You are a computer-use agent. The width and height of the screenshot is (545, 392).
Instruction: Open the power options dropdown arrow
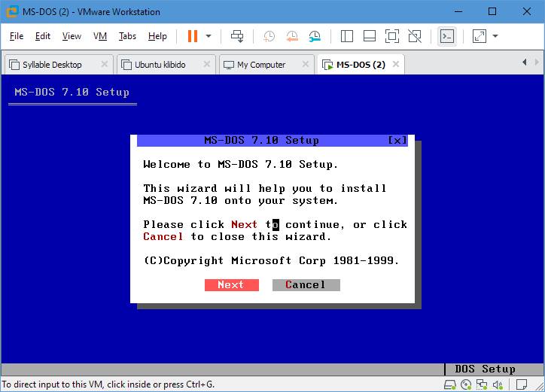pos(209,36)
